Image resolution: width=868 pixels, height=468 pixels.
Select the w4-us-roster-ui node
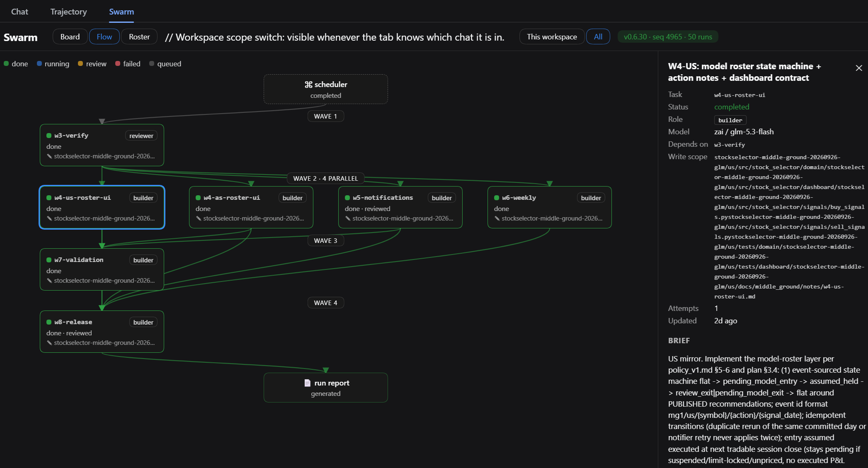(102, 207)
